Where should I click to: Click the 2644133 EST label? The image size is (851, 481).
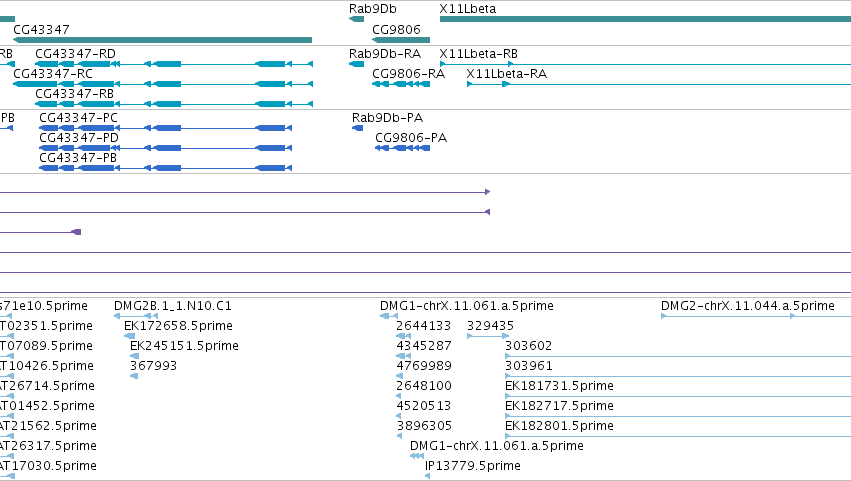coord(423,326)
